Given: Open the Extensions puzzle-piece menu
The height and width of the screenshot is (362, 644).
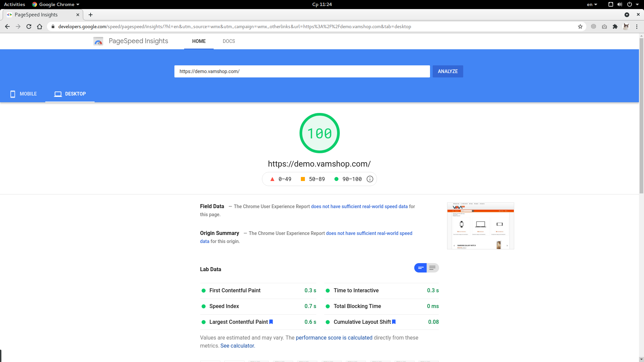Looking at the screenshot, I should point(615,26).
